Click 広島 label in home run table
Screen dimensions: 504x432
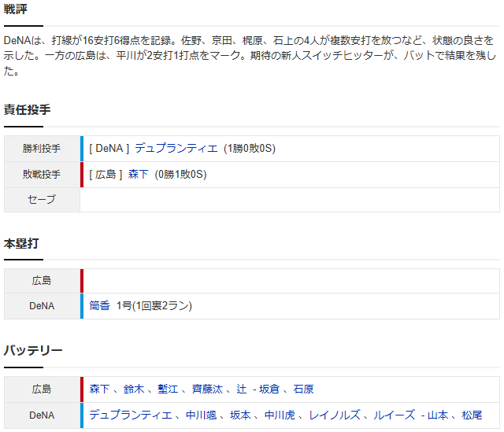point(42,281)
